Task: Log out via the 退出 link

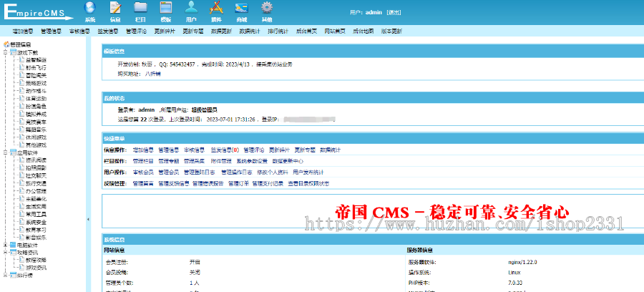Action: click(x=394, y=13)
